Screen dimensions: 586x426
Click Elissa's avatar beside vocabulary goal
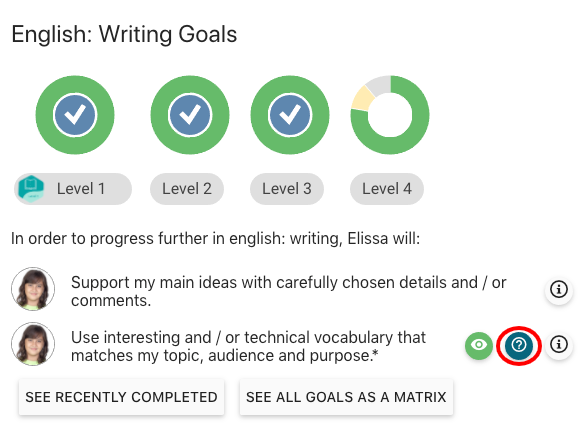(33, 344)
